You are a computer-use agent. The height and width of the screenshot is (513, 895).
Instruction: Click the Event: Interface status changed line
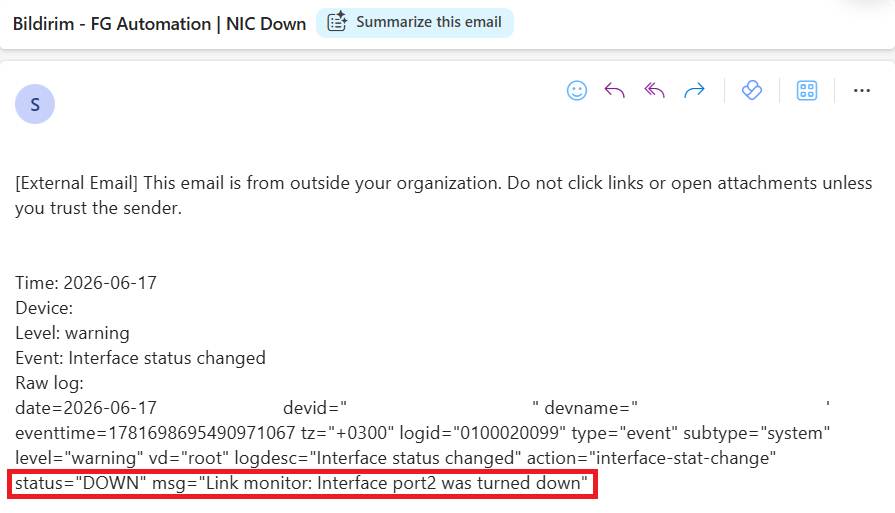coord(140,358)
